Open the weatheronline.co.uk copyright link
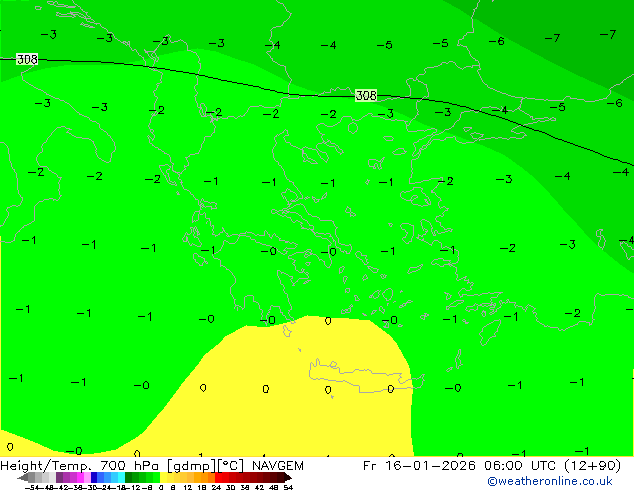Viewport: 634px width, 490px height. 549,481
